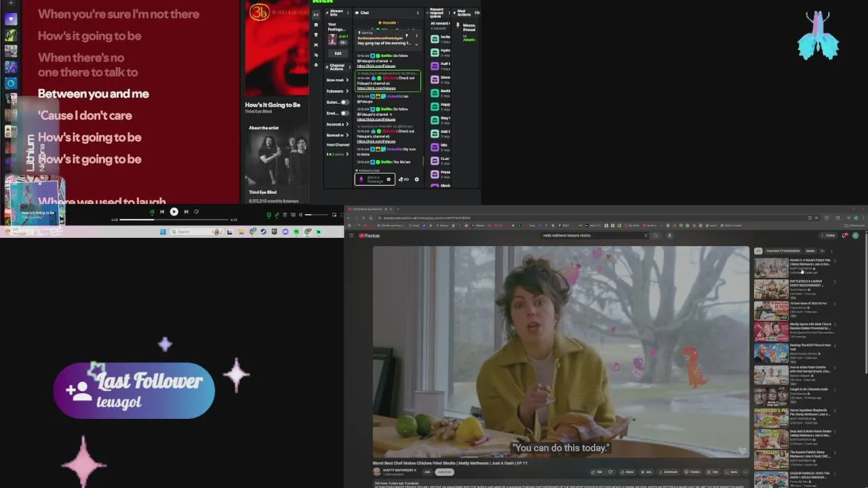Open the Battlefield 6 recommended video thumbnail
Viewport: 868px width, 488px height.
pos(771,289)
